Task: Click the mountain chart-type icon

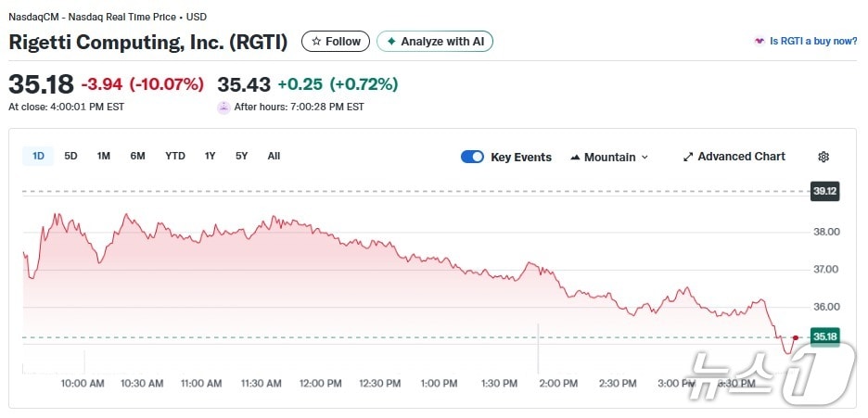Action: [x=575, y=157]
